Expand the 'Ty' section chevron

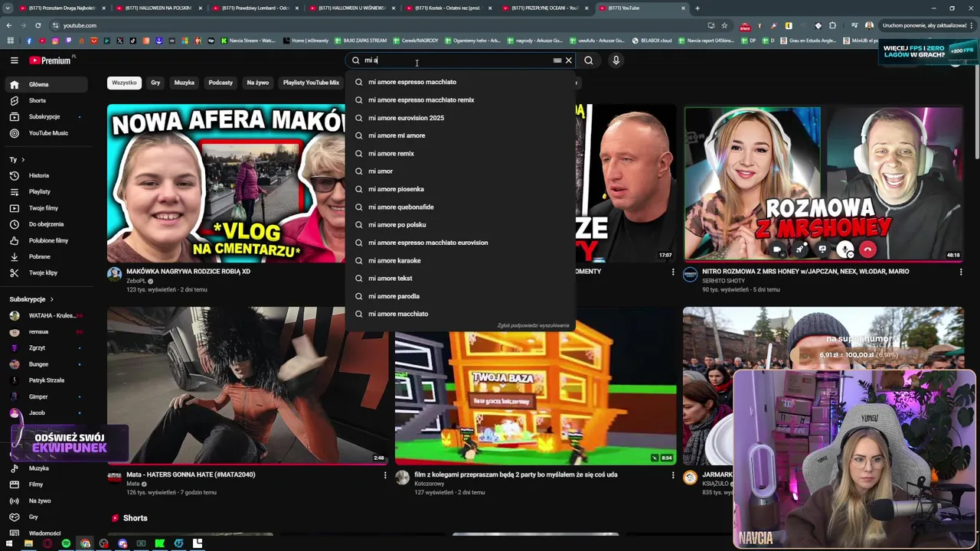[23, 160]
